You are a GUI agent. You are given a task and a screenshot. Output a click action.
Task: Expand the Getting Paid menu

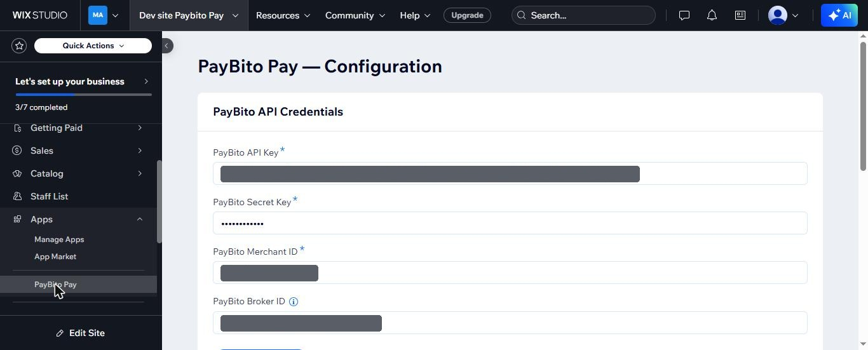[x=78, y=128]
